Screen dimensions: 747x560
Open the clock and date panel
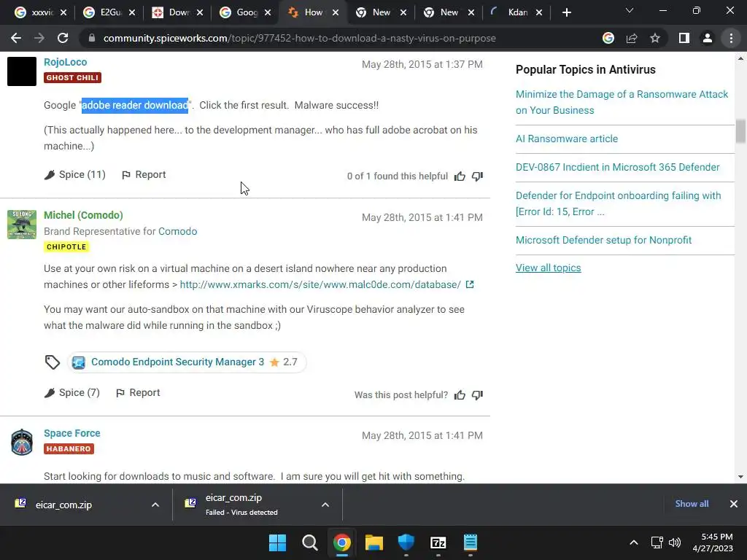pos(713,542)
